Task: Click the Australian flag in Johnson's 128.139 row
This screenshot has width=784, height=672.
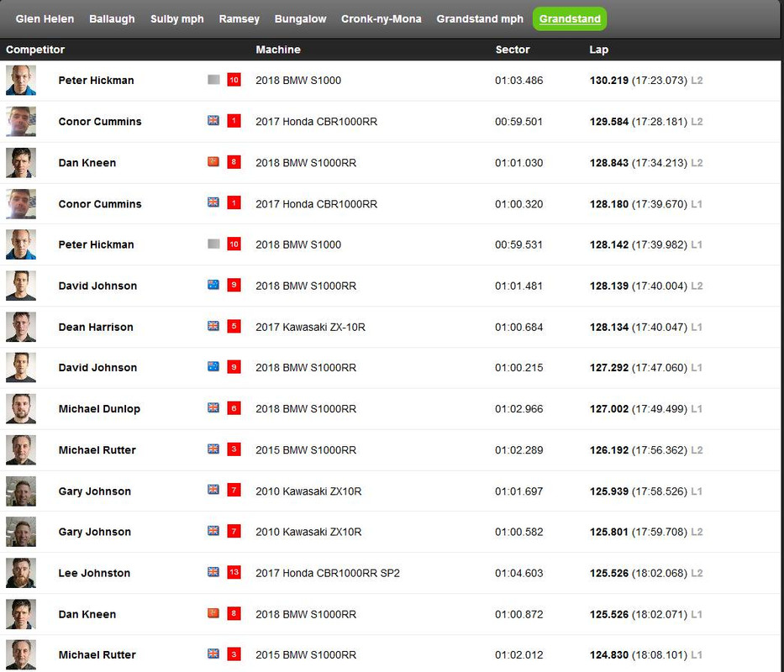Action: coord(213,285)
